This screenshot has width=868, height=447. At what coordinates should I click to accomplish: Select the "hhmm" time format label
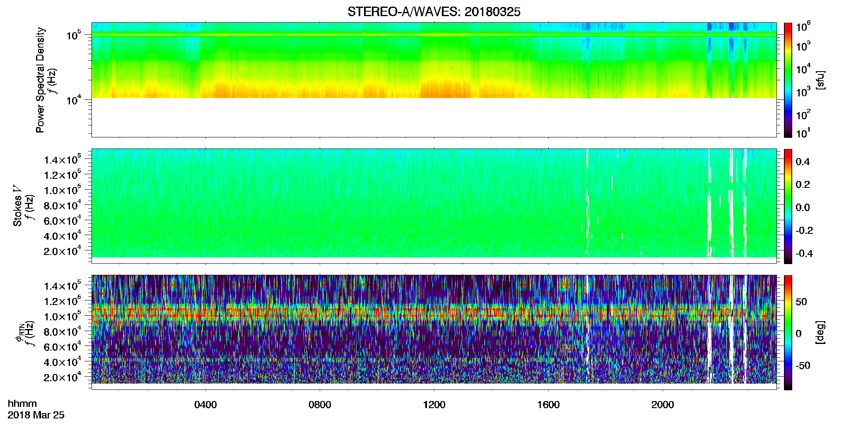click(22, 404)
